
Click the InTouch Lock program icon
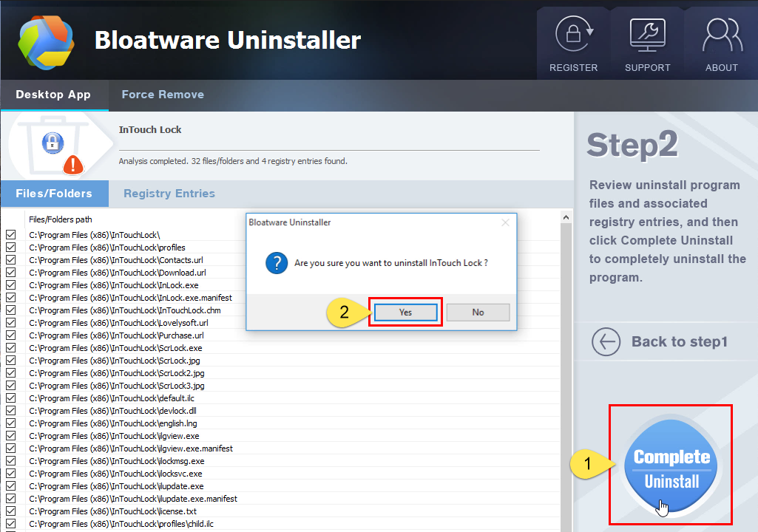(53, 143)
